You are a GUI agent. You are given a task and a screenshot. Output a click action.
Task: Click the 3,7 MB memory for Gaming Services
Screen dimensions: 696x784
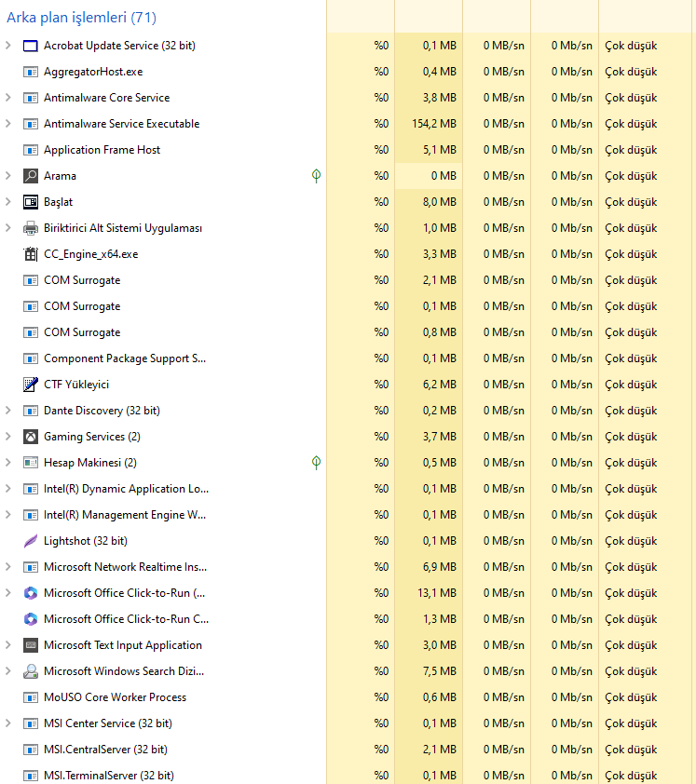pos(440,437)
